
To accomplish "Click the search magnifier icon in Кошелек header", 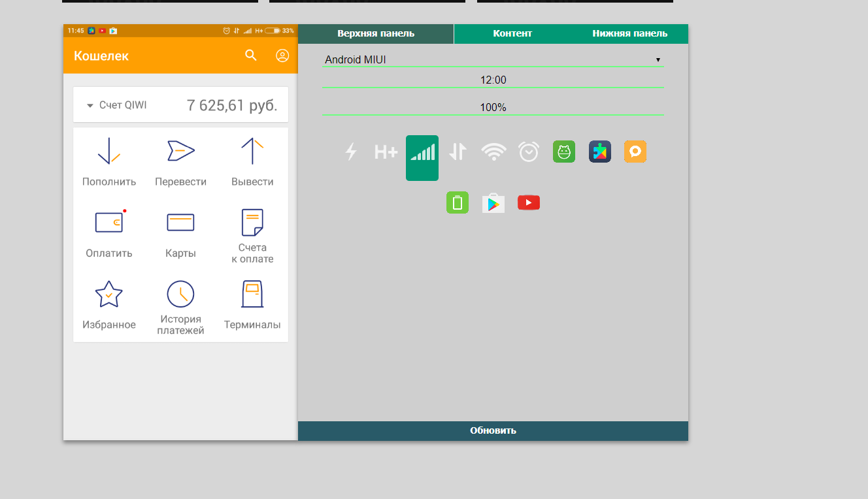I will tap(251, 56).
